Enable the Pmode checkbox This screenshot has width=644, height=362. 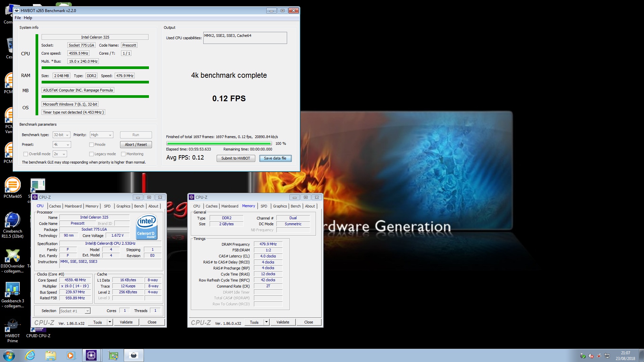[x=91, y=144]
